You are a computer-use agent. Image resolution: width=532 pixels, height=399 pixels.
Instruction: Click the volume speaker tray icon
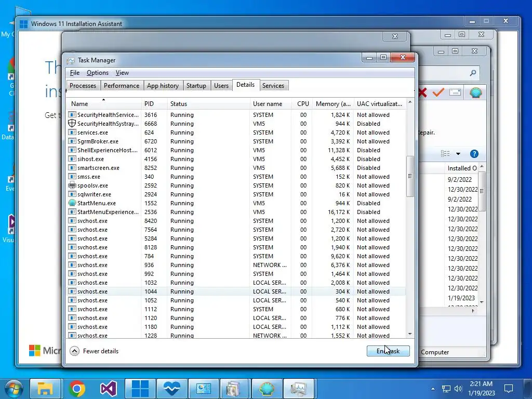(x=458, y=389)
